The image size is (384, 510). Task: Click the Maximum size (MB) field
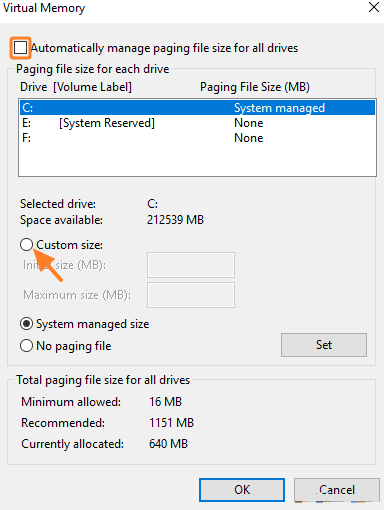[191, 295]
